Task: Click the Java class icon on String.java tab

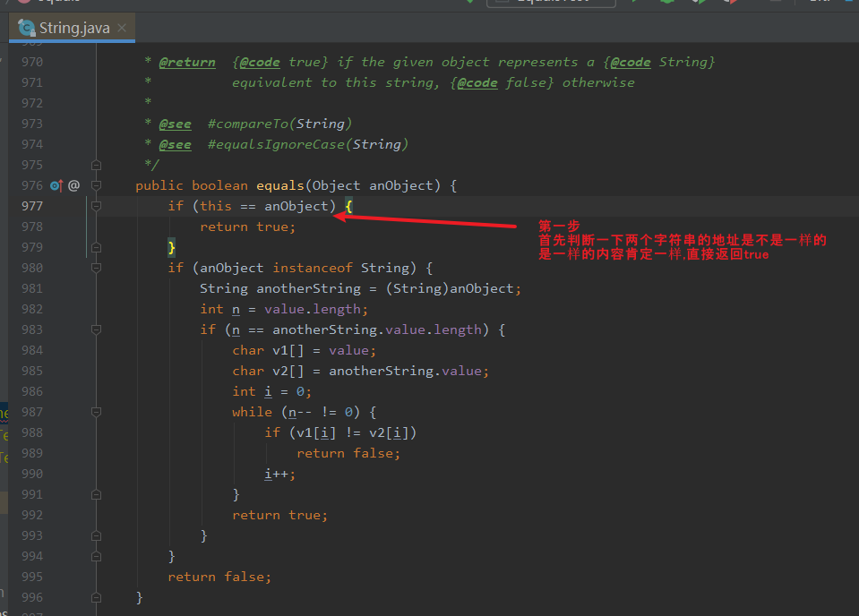Action: coord(26,28)
